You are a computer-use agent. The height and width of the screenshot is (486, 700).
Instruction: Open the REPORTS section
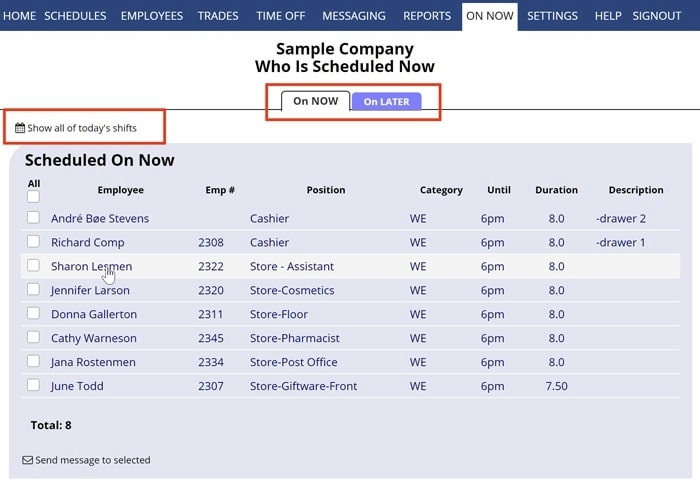[427, 16]
